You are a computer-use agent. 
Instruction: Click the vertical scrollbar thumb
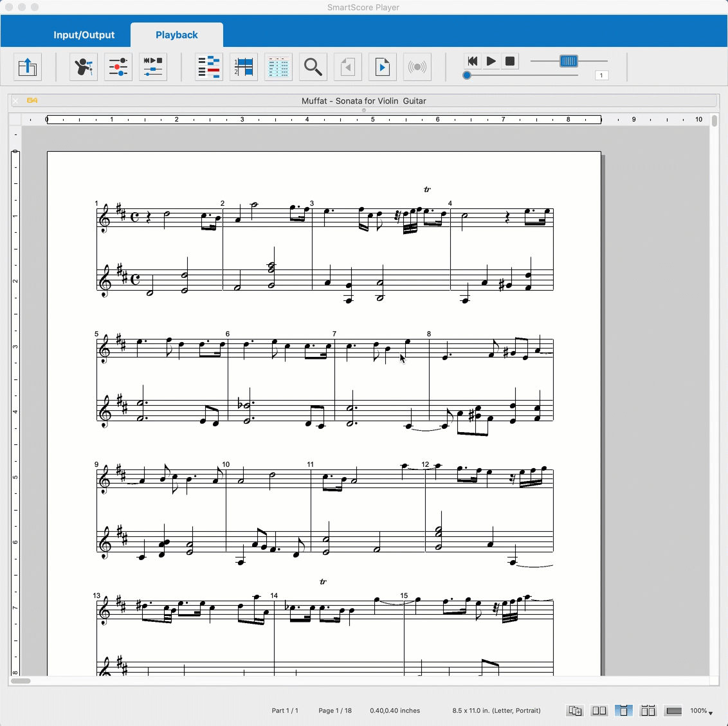point(714,120)
